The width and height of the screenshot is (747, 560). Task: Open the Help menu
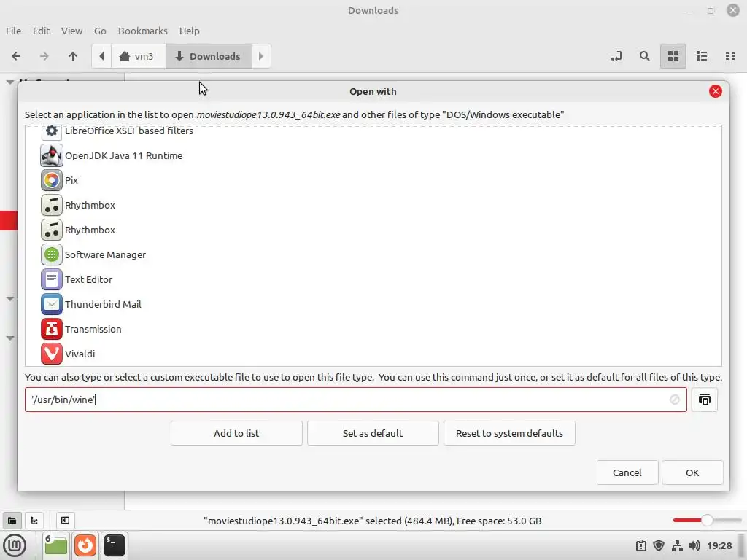tap(189, 31)
